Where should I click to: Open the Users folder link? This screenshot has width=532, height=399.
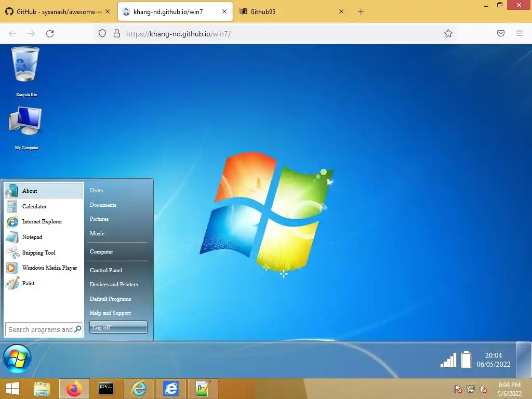[96, 190]
